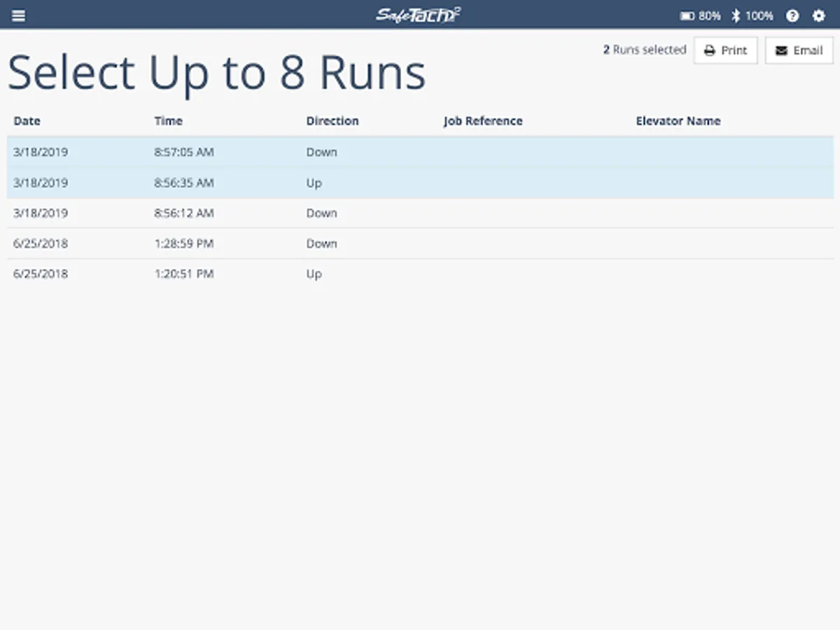Click the envelope icon in Email

point(781,50)
